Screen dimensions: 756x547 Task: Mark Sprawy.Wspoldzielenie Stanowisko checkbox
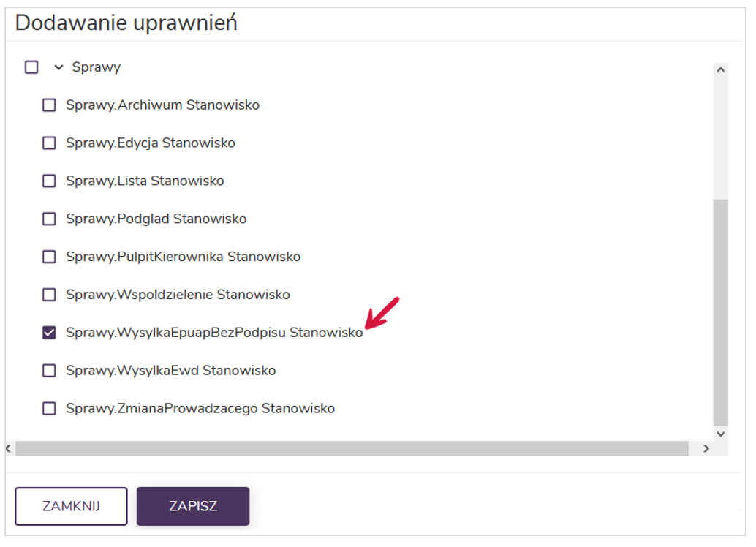(x=49, y=295)
